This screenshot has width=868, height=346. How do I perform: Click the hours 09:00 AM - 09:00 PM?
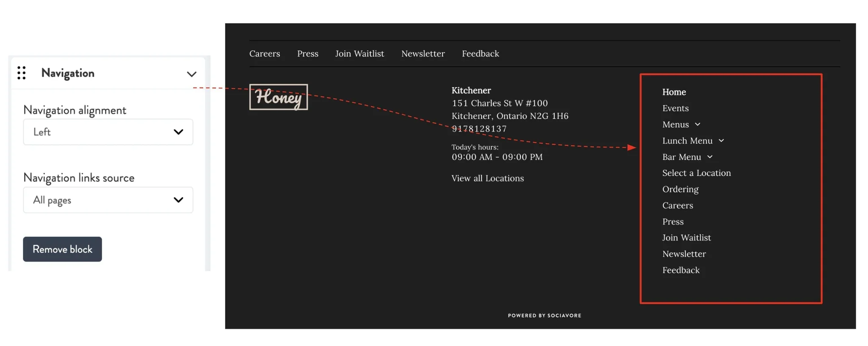click(497, 157)
